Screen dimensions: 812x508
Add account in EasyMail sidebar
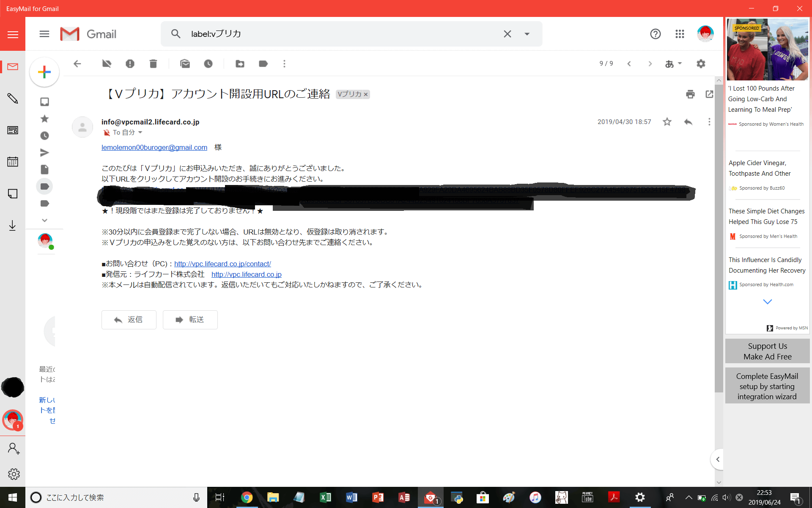[x=14, y=448]
